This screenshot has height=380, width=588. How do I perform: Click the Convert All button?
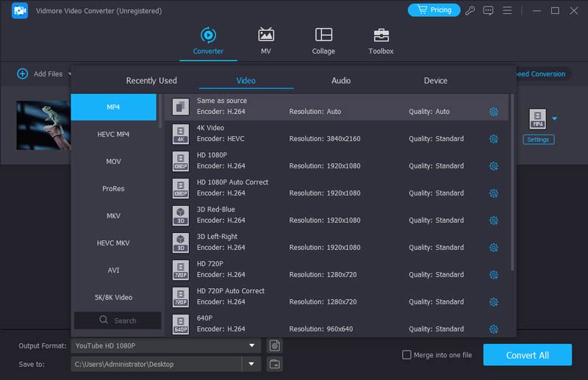(527, 355)
